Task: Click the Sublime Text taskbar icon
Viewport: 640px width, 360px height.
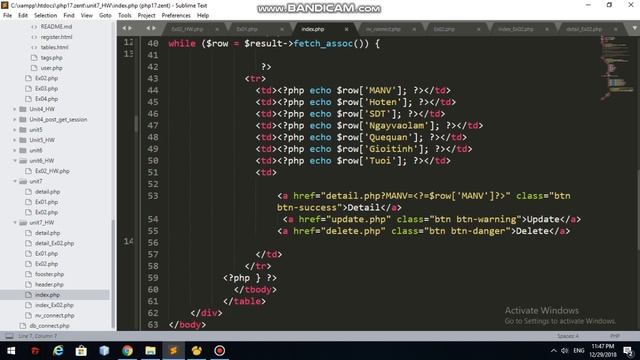Action: click(x=173, y=351)
